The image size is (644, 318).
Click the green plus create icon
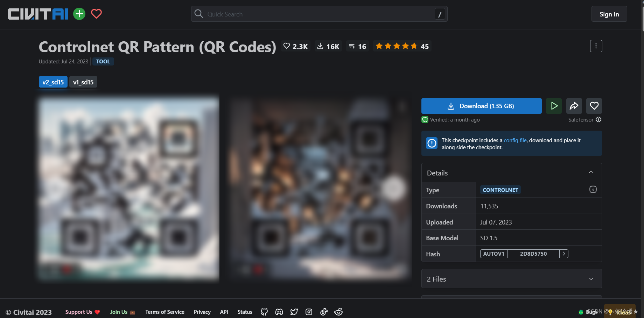[x=79, y=14]
